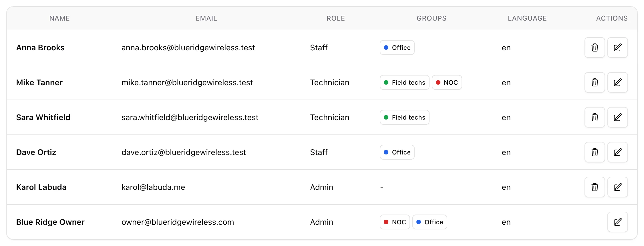This screenshot has width=644, height=246.
Task: Delete the Sara Whitfield user
Action: coord(595,117)
